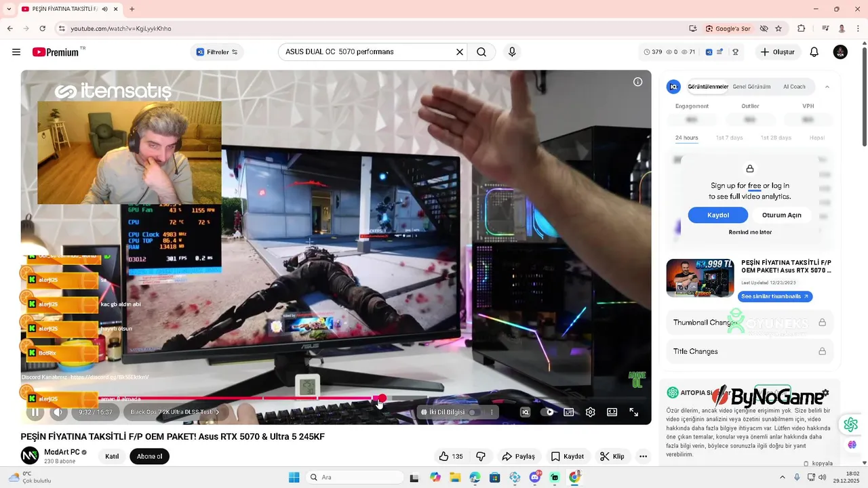Select the 24 hours tab
This screenshot has height=488, width=868.
pyautogui.click(x=686, y=138)
